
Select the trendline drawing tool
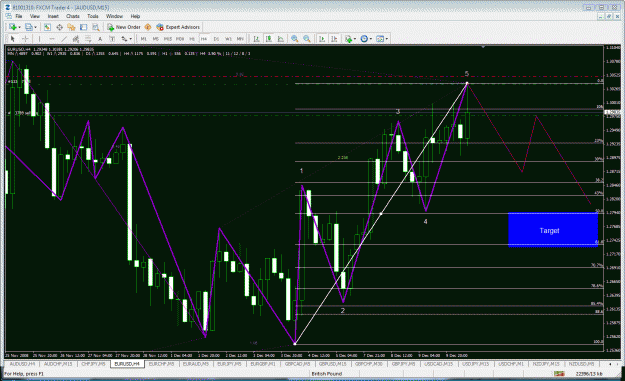coord(64,39)
